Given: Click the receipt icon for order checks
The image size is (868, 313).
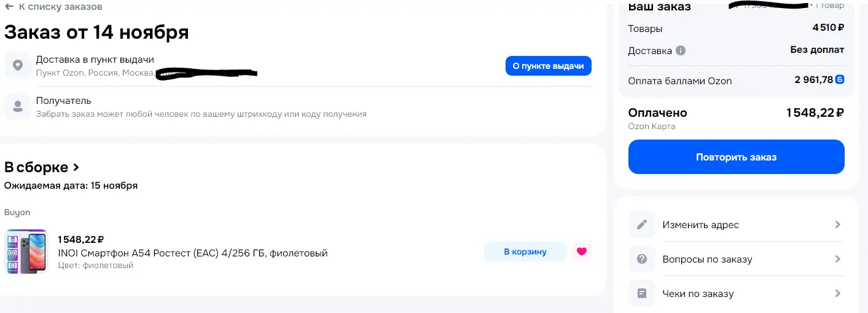Looking at the screenshot, I should (642, 293).
